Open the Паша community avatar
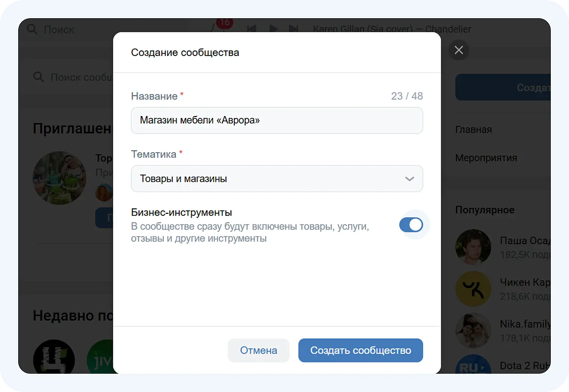569x392 pixels. click(473, 247)
